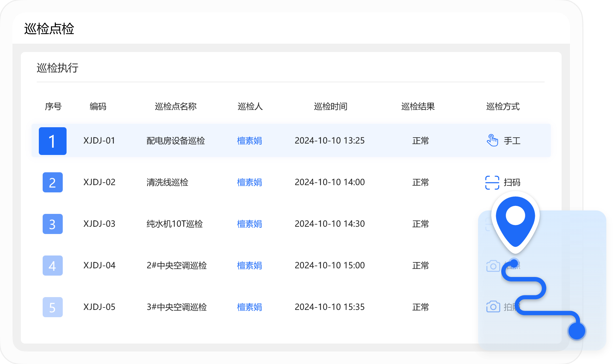Click the 巡检点检 page title
615x364 pixels.
(x=49, y=29)
